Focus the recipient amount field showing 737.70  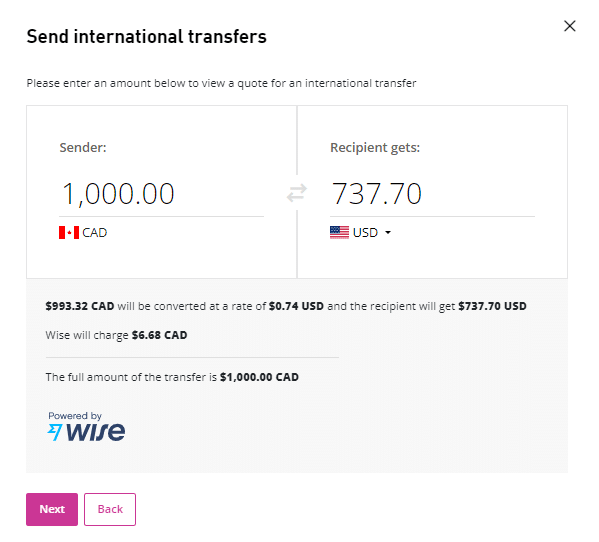[432, 194]
